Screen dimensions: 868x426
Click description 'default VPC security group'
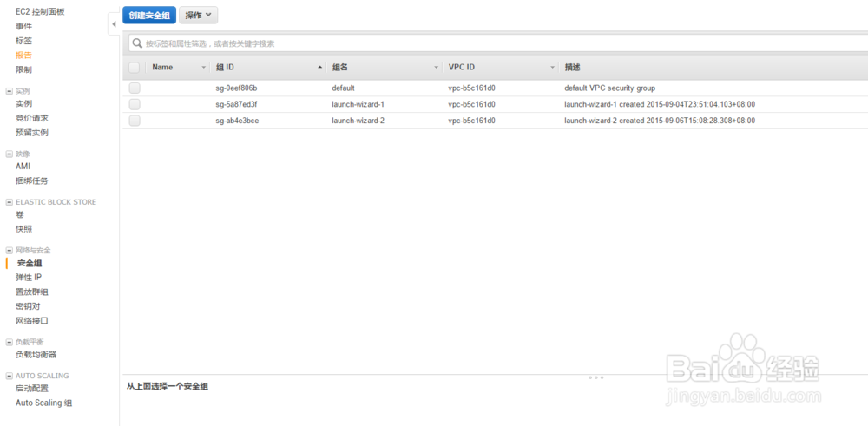click(610, 88)
